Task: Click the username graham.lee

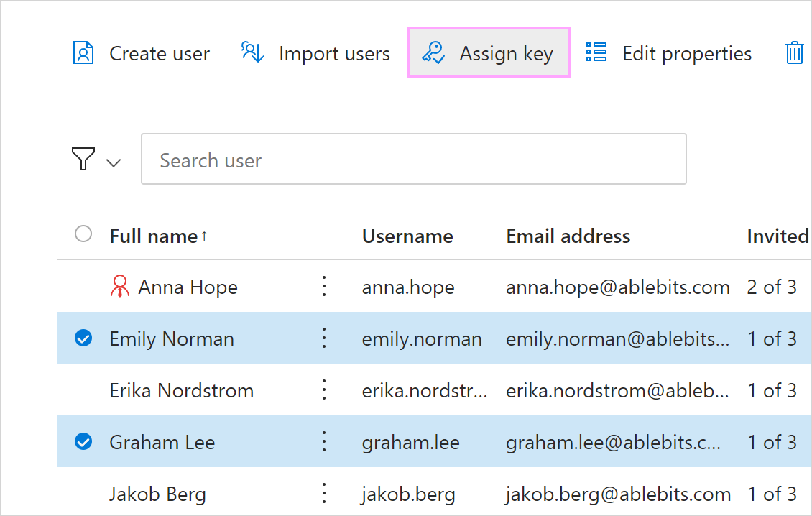Action: click(410, 443)
